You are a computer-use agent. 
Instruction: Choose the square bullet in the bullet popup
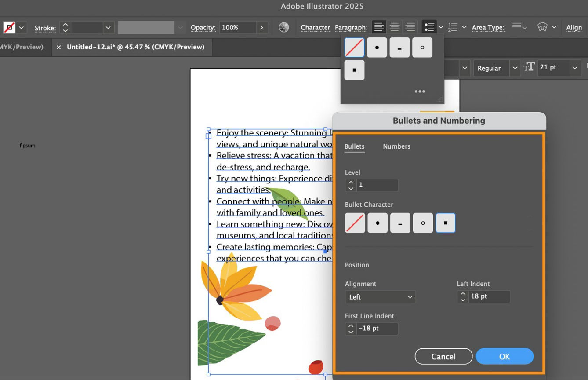354,70
